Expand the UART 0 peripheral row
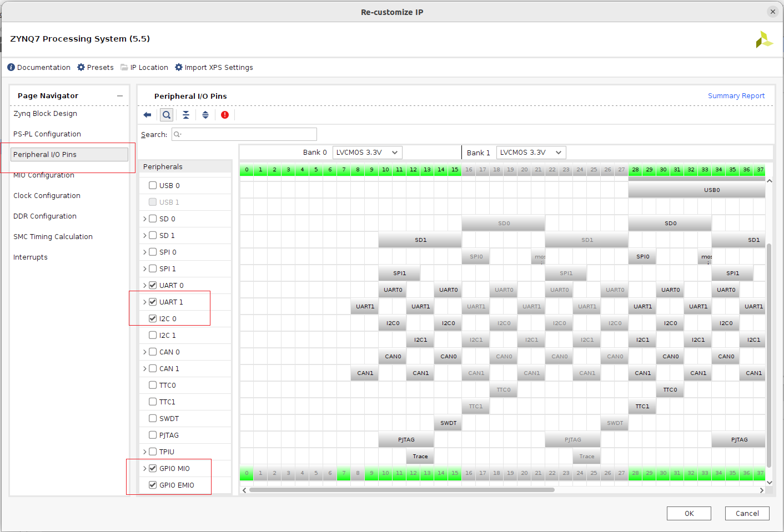Screen dimensions: 784x532 pos(145,285)
